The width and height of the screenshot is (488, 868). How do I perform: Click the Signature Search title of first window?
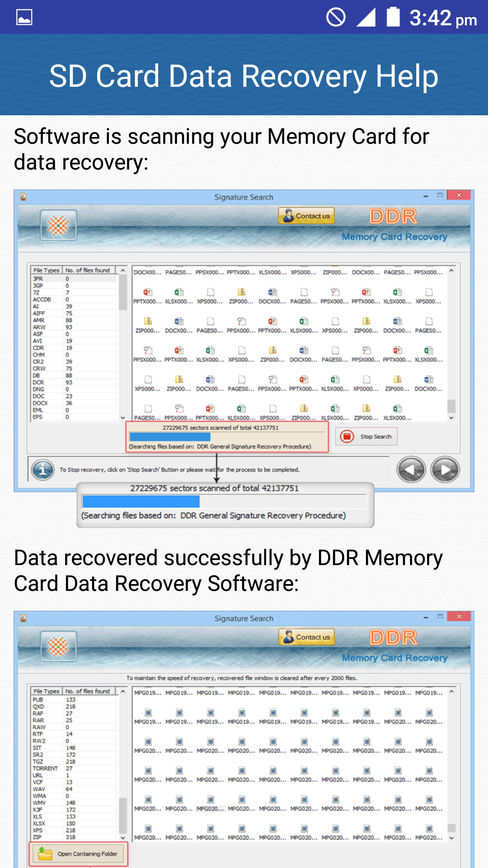(244, 197)
